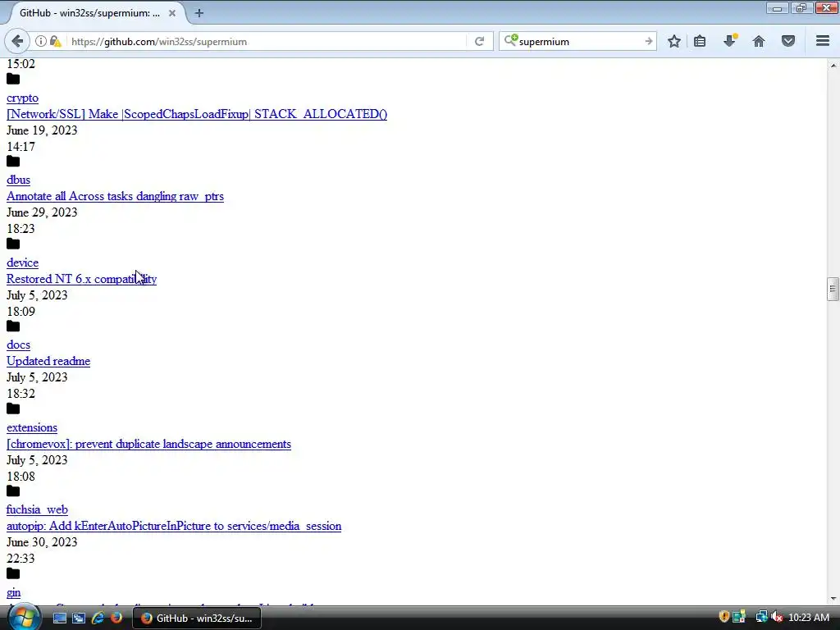The width and height of the screenshot is (840, 630).
Task: Open the Firefox hamburger menu
Action: pos(823,41)
